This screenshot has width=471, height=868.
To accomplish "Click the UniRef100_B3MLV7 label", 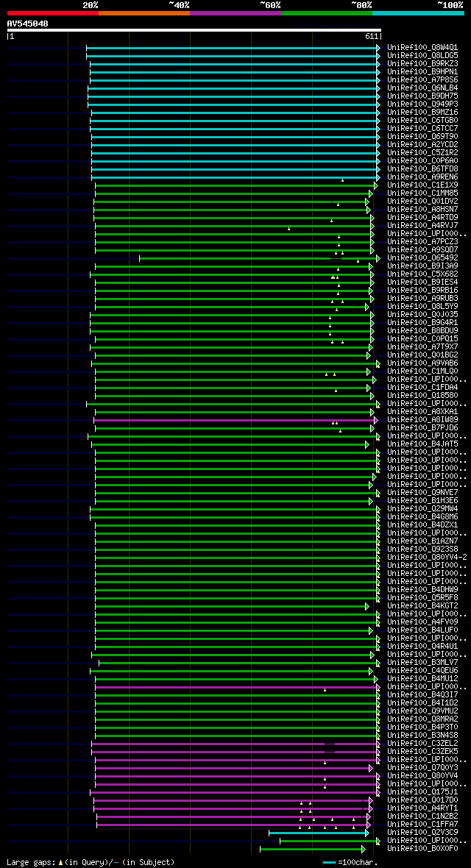I will coord(422,662).
